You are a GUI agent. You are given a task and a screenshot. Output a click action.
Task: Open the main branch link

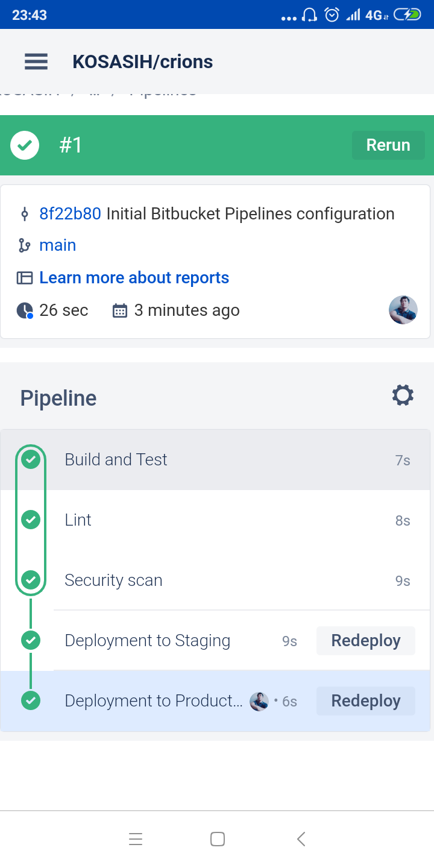pyautogui.click(x=58, y=245)
